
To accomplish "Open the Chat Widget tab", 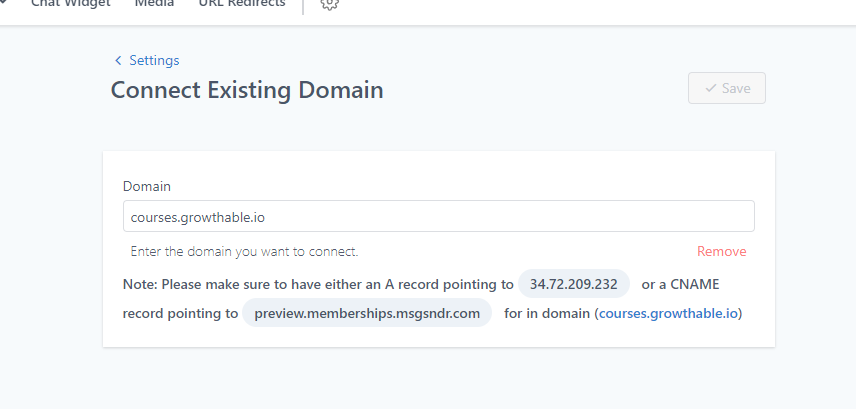I will (x=70, y=3).
